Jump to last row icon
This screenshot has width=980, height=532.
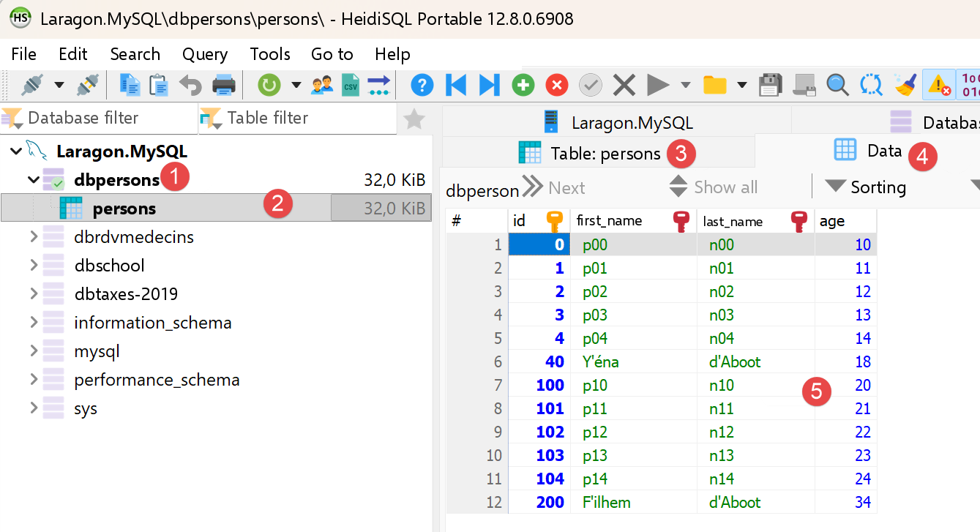tap(489, 85)
